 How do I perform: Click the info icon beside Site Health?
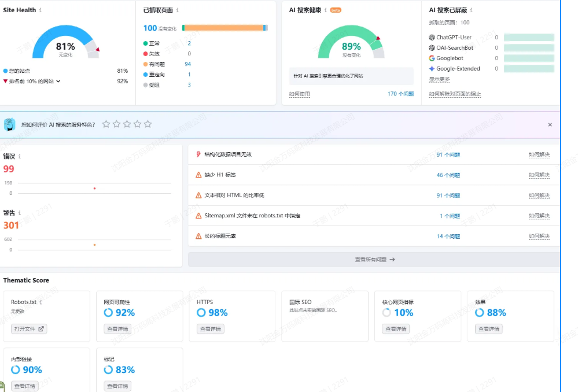click(40, 10)
